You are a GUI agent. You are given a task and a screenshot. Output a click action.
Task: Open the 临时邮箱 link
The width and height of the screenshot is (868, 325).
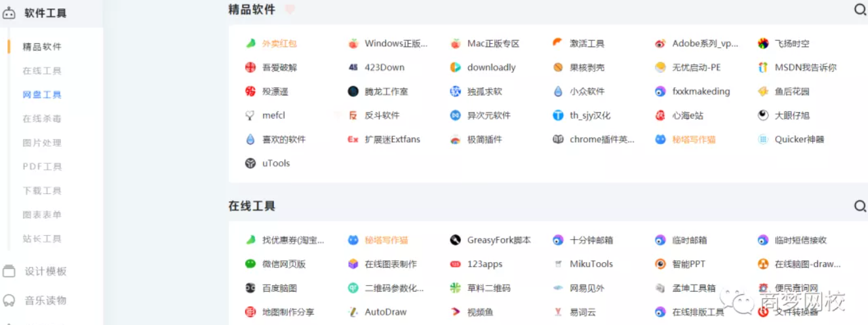tap(690, 240)
